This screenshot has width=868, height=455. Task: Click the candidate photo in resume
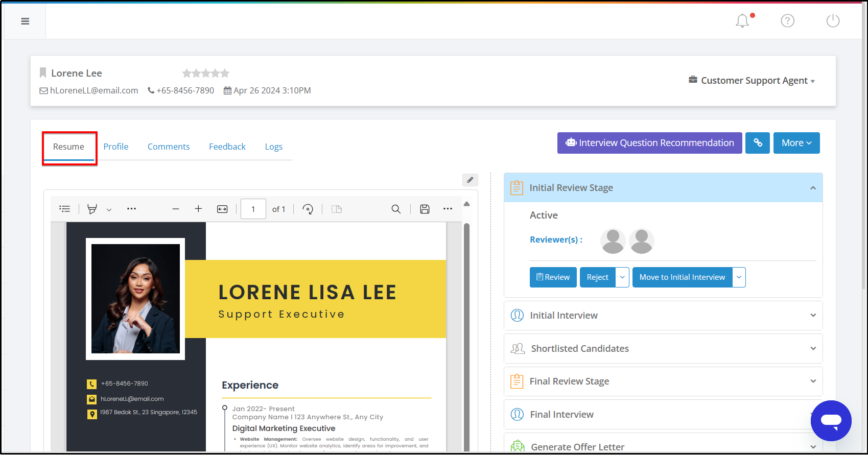[135, 299]
